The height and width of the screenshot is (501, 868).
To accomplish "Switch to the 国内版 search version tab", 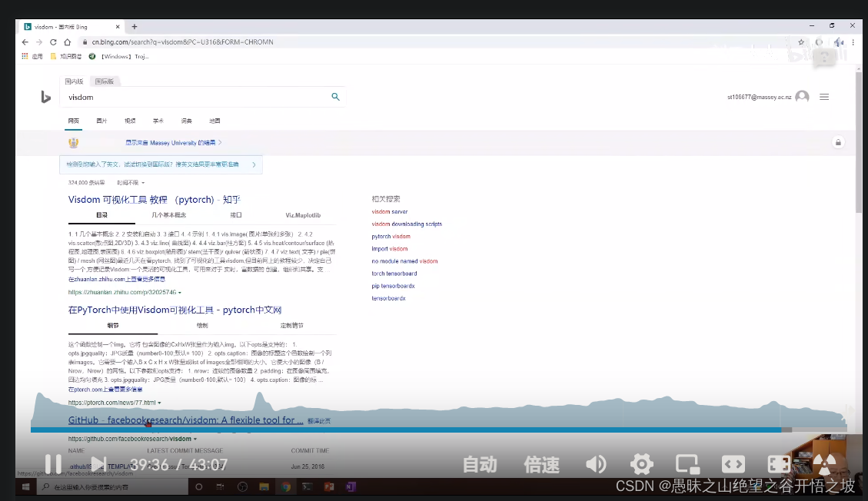I will (x=74, y=81).
